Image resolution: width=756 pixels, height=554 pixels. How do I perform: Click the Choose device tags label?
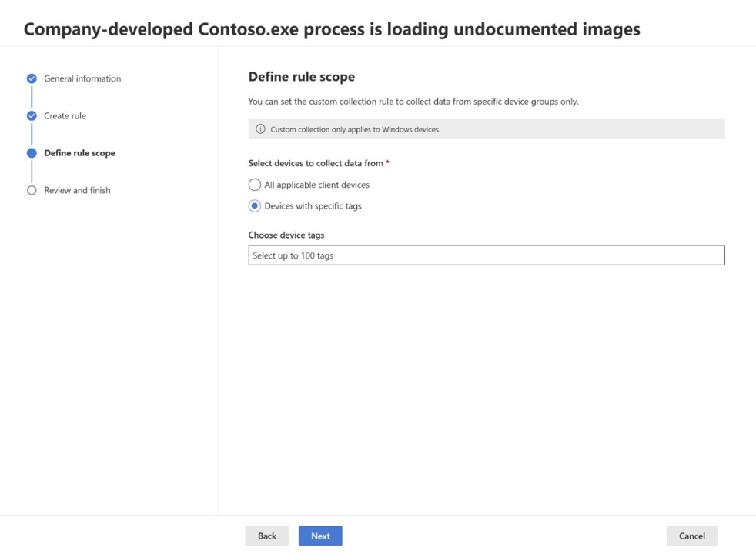point(286,235)
